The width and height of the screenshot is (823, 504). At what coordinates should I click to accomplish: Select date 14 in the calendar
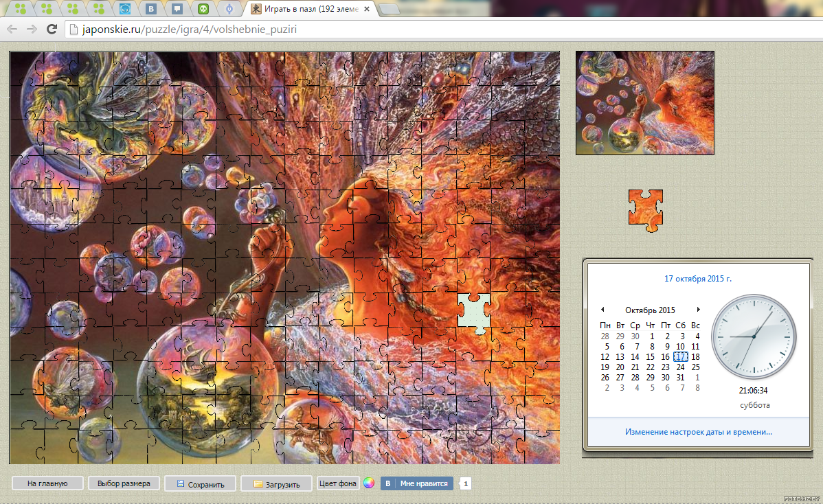click(635, 356)
